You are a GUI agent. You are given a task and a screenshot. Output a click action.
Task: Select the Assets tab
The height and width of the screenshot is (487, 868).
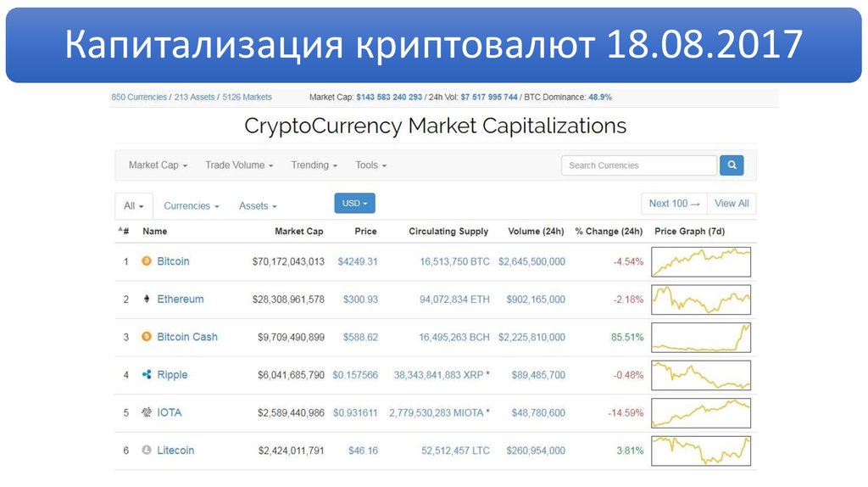[258, 206]
